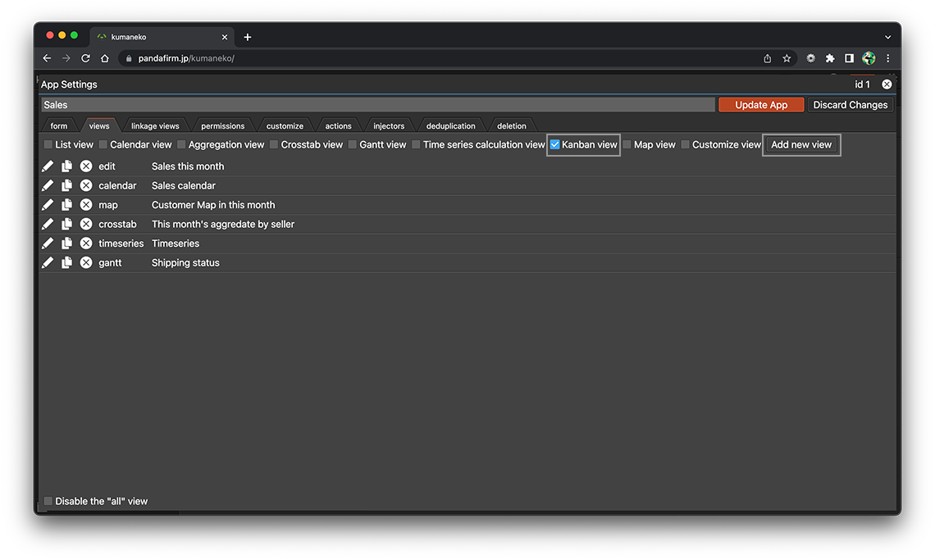Enable the List view checkbox
The height and width of the screenshot is (560, 935).
click(48, 144)
